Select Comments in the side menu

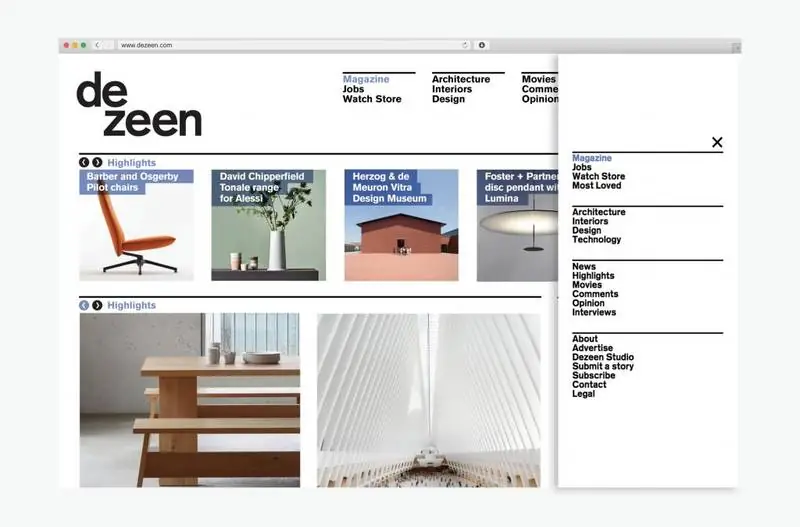click(x=595, y=294)
